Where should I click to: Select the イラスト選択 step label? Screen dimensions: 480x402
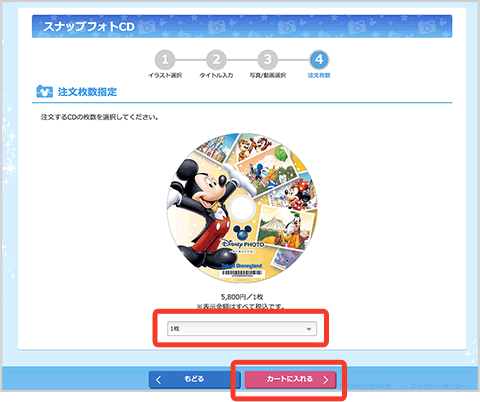(x=165, y=75)
